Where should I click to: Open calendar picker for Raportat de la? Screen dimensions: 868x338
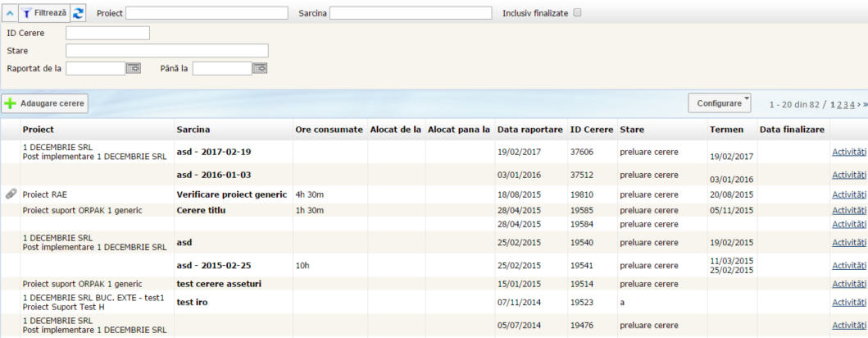(134, 69)
